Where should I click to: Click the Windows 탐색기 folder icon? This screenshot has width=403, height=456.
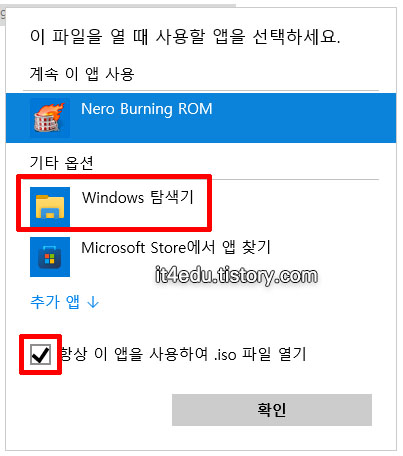click(x=50, y=207)
